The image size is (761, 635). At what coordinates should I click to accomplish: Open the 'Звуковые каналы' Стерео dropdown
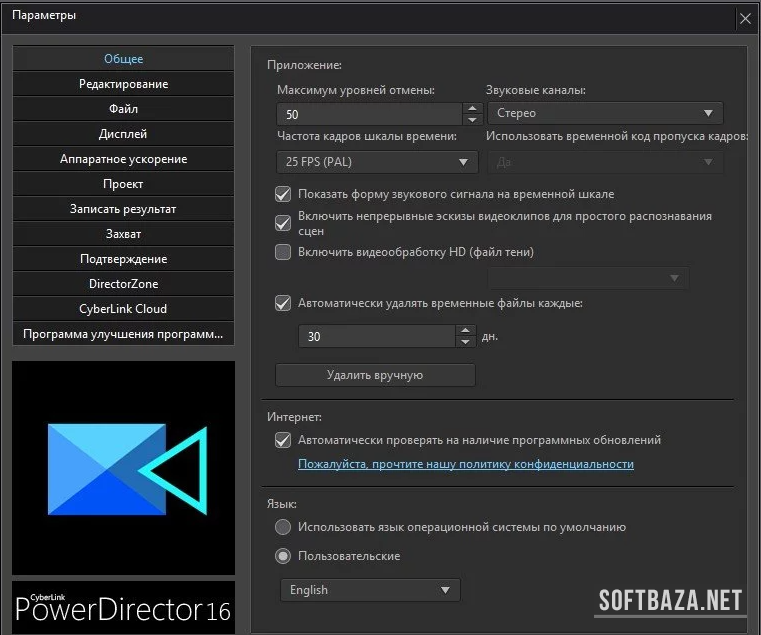pos(604,113)
